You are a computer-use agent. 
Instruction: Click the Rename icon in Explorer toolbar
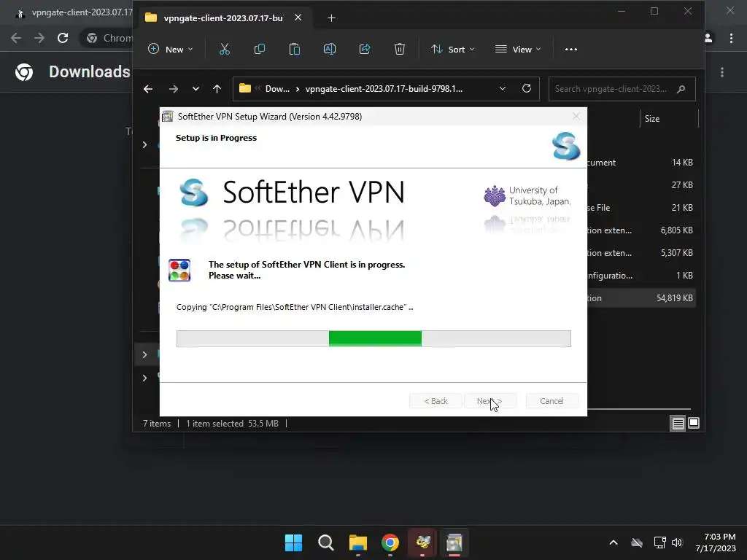coord(329,49)
